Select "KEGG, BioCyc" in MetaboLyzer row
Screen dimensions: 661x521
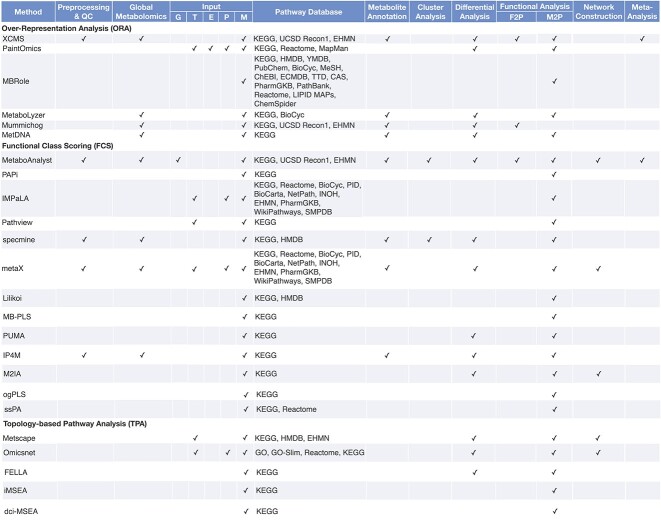[279, 115]
